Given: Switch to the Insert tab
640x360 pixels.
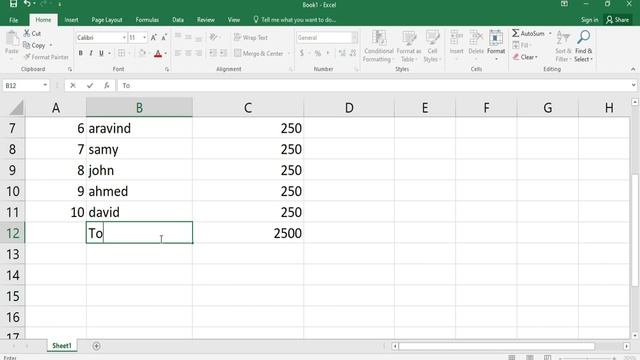Looking at the screenshot, I should (71, 20).
